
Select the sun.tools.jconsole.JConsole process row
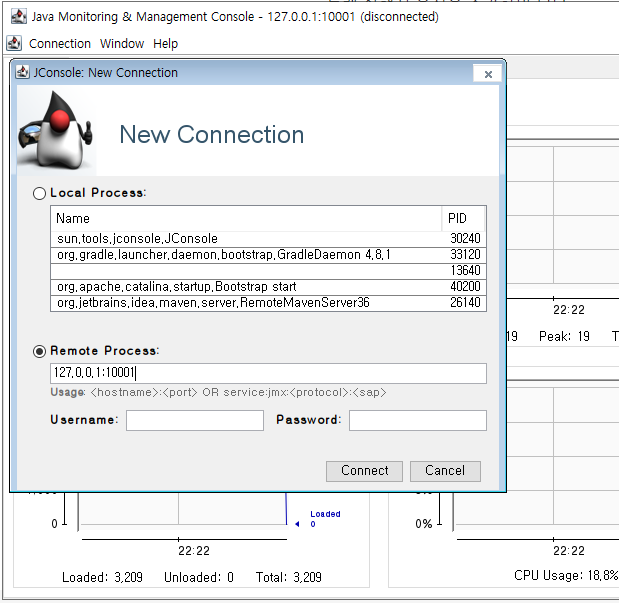[268, 239]
